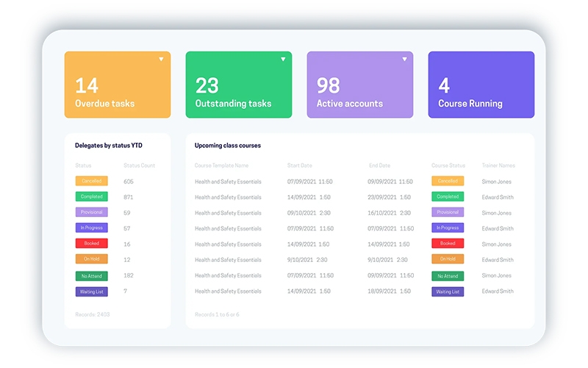Sort by Start Date column header
The height and width of the screenshot is (368, 588).
coord(300,165)
